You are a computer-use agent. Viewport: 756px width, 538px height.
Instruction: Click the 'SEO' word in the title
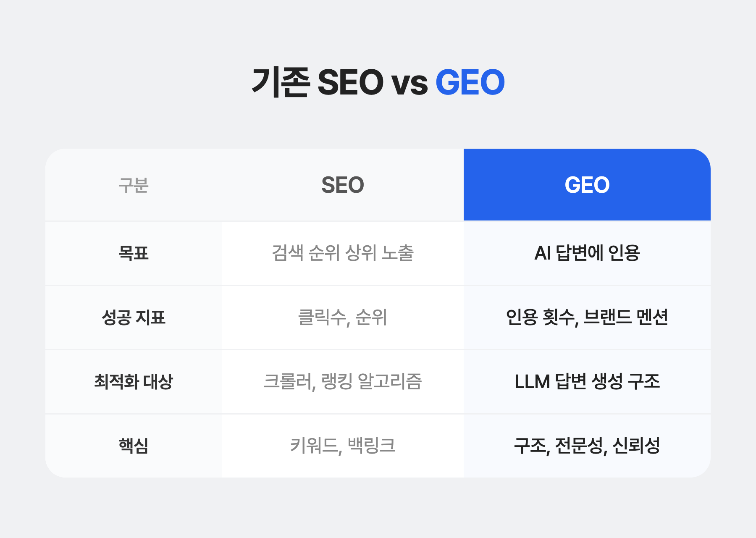pos(350,82)
